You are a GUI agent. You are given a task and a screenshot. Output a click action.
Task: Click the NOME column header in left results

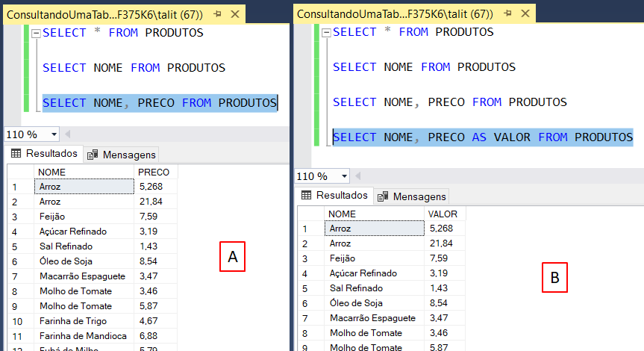click(x=84, y=173)
